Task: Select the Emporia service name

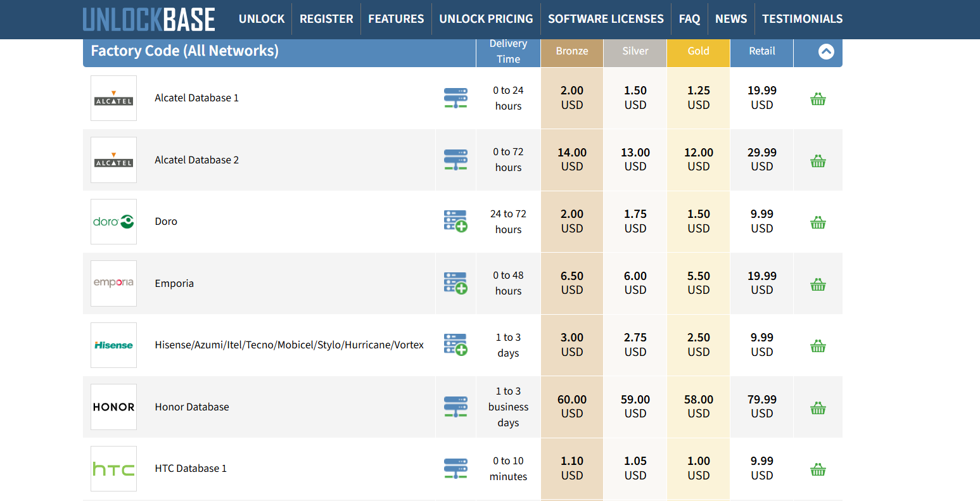Action: click(x=174, y=283)
